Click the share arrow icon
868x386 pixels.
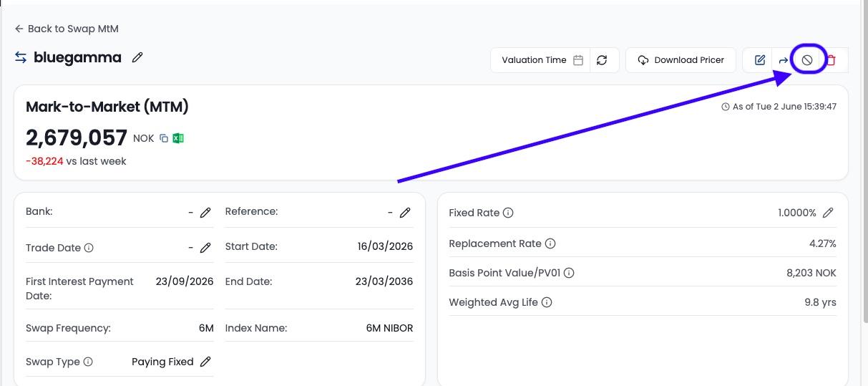coord(783,61)
